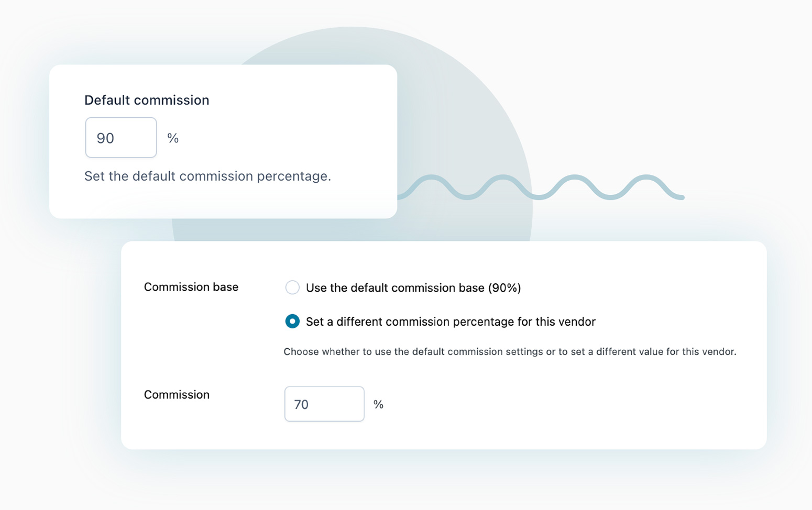Click the 'Default commission' heading

click(147, 100)
